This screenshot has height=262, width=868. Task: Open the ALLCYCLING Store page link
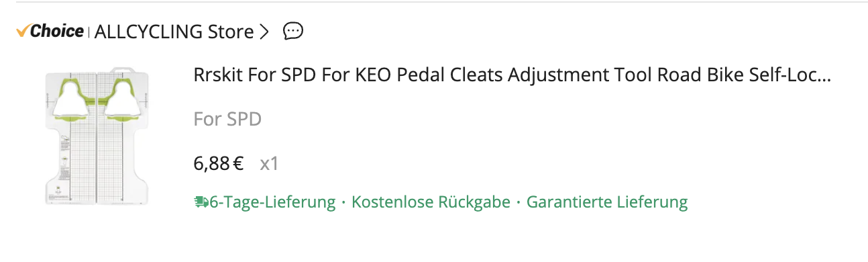[x=174, y=32]
